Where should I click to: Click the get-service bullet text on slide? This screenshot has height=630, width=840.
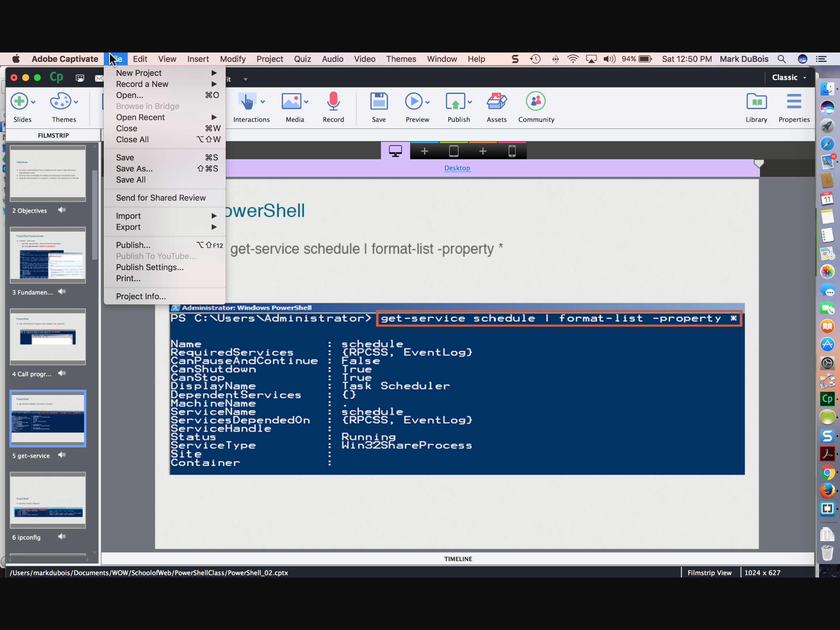point(366,249)
